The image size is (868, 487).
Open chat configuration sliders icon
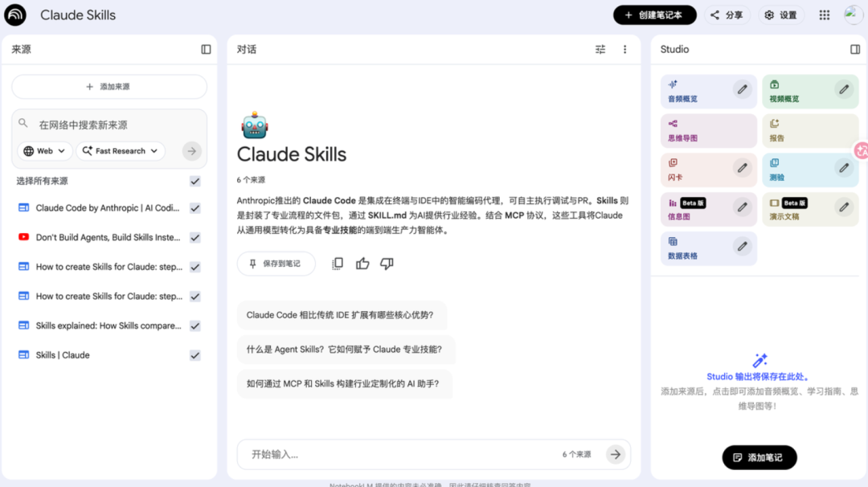(600, 49)
